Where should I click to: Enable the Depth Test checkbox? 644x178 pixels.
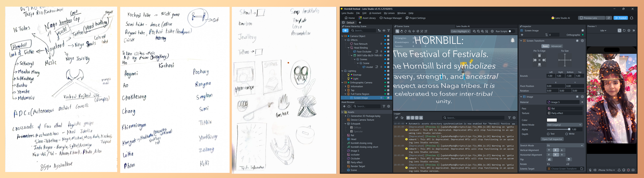(x=548, y=134)
